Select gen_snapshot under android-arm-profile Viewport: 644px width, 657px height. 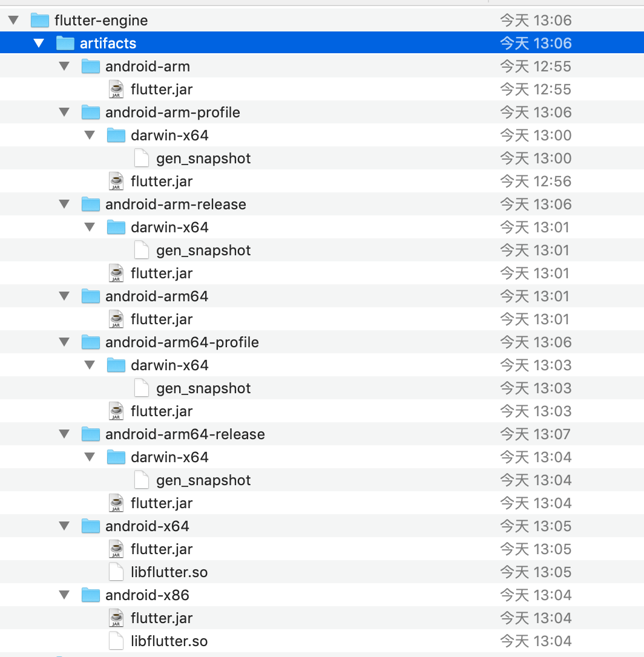(x=203, y=159)
